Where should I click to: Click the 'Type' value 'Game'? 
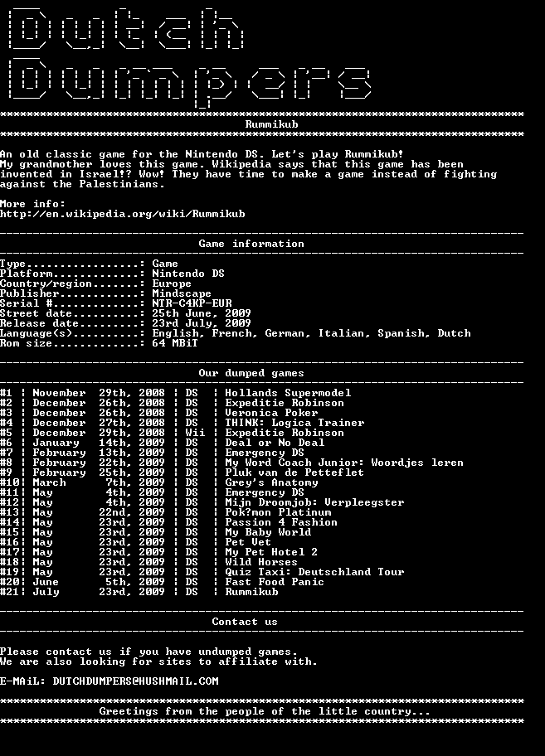[165, 264]
